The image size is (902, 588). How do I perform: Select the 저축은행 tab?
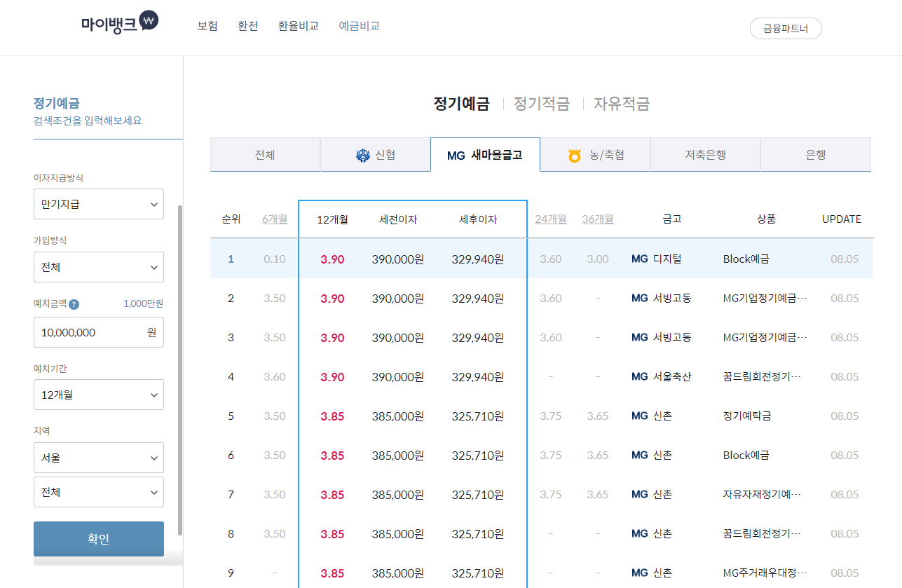pos(706,155)
